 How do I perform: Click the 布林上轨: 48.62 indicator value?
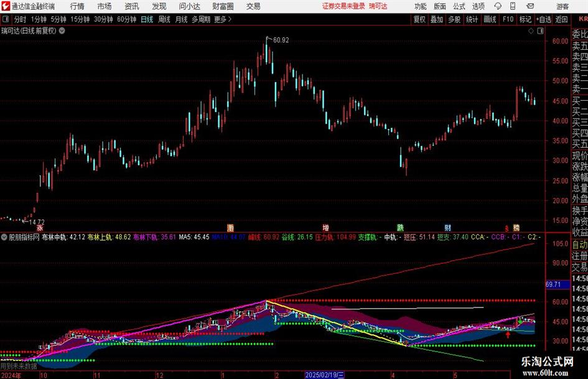(x=109, y=237)
